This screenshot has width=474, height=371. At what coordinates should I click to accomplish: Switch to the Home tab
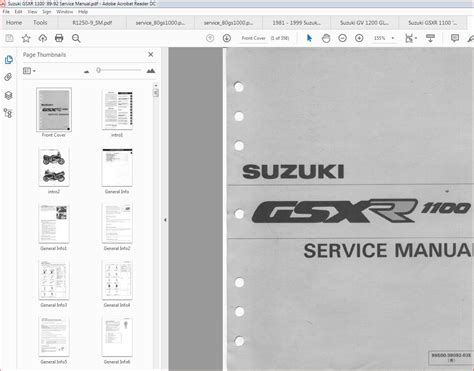click(x=14, y=23)
